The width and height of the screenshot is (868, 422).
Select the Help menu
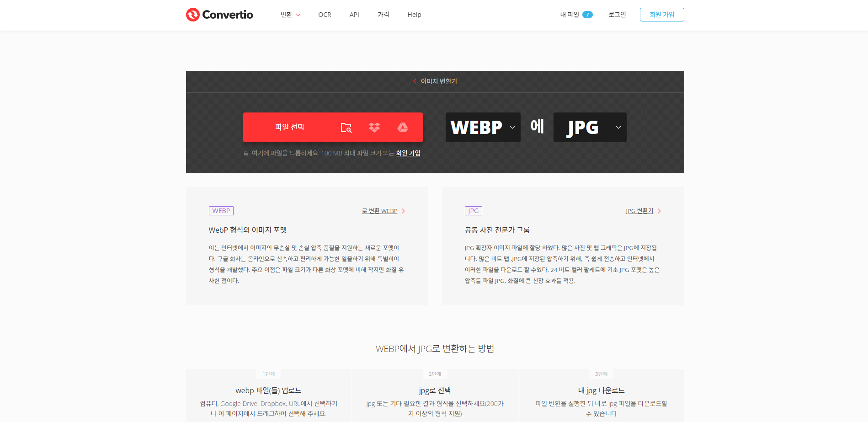pyautogui.click(x=414, y=14)
